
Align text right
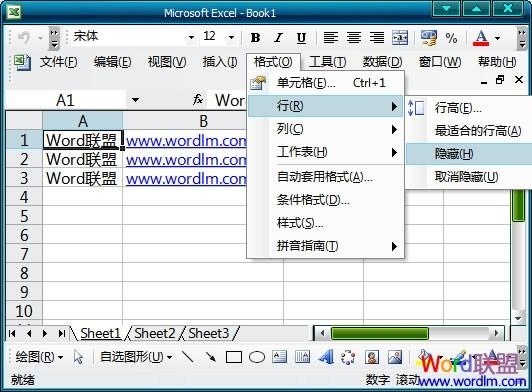pyautogui.click(x=377, y=37)
